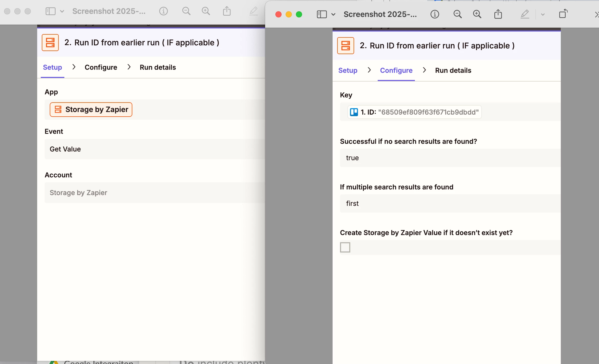
Task: Zoom out in the front Preview window
Action: (x=457, y=14)
